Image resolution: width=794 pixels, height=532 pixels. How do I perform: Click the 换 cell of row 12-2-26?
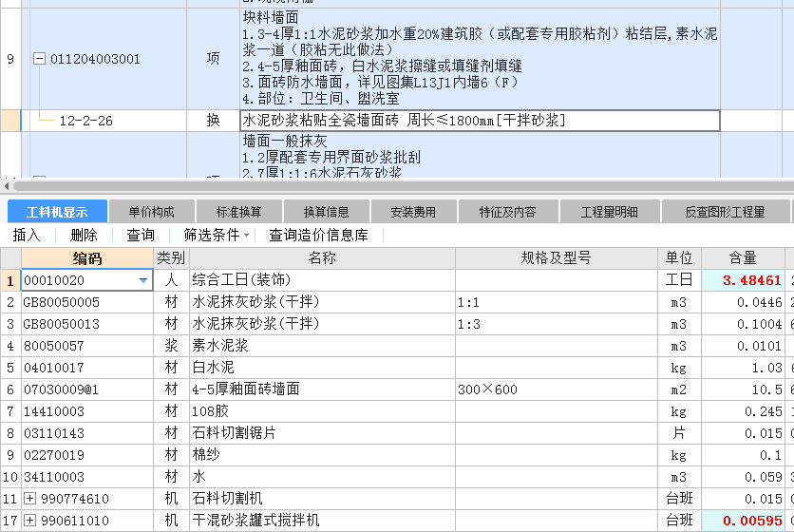pos(213,121)
